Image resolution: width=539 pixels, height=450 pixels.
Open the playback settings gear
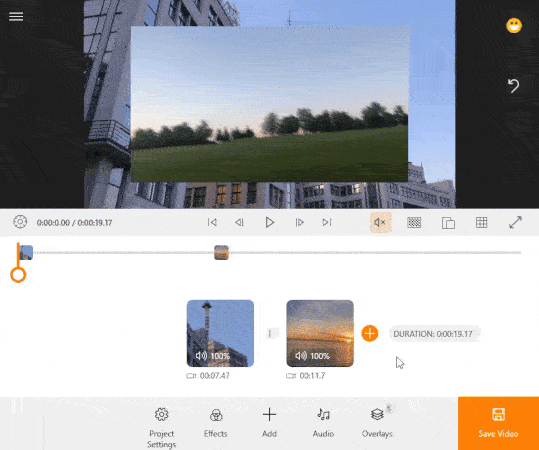click(x=20, y=222)
